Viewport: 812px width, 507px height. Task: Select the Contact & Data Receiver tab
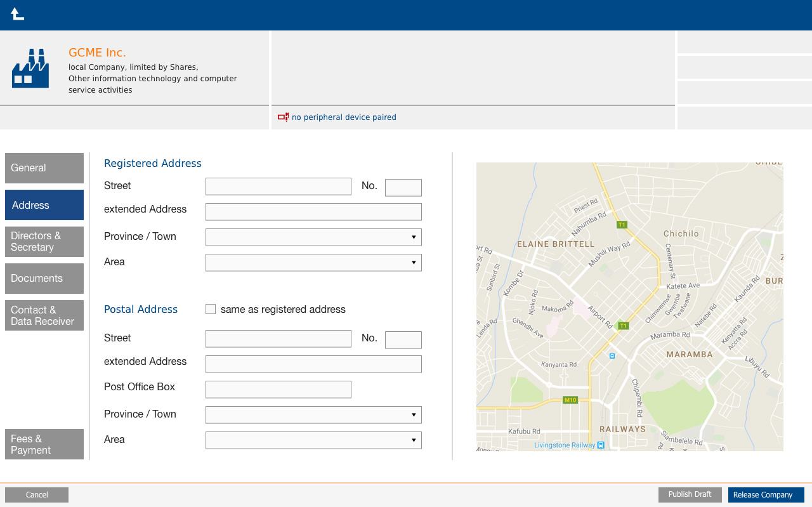click(x=44, y=315)
